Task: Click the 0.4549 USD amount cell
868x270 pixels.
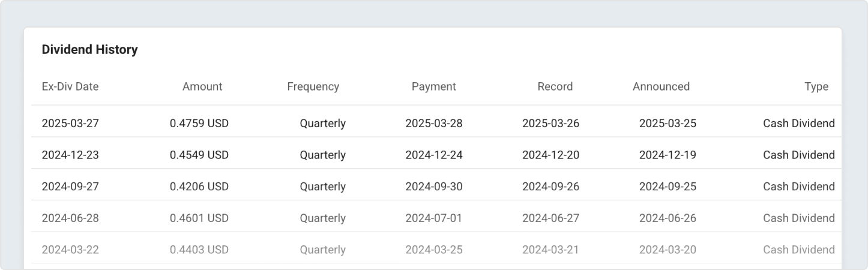Action: pos(199,155)
